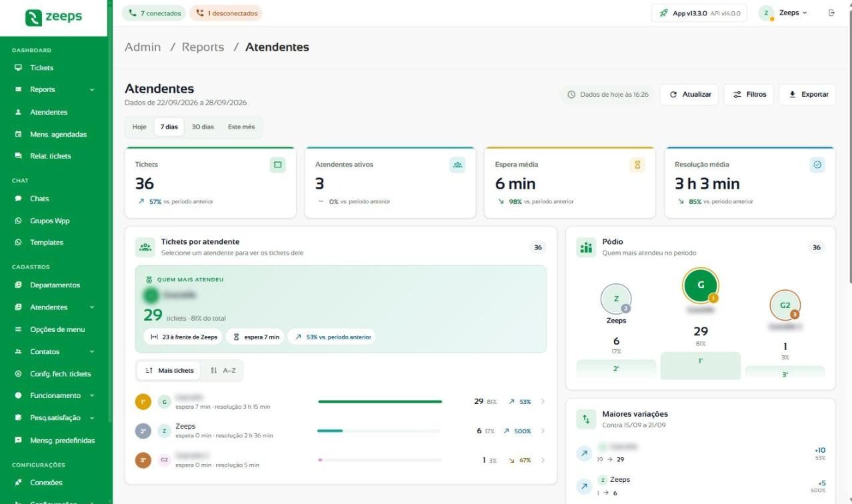Open Opções de menu in the sidebar
The width and height of the screenshot is (852, 504).
(57, 329)
